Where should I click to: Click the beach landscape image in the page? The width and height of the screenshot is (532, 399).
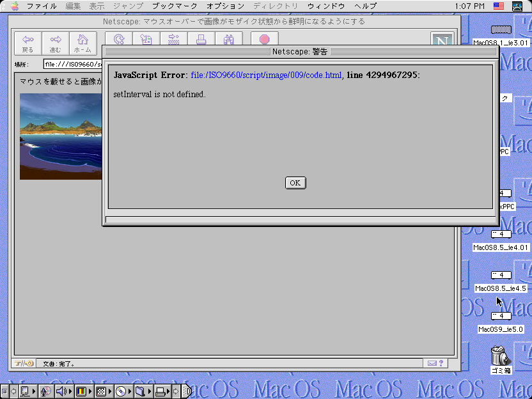(x=61, y=136)
